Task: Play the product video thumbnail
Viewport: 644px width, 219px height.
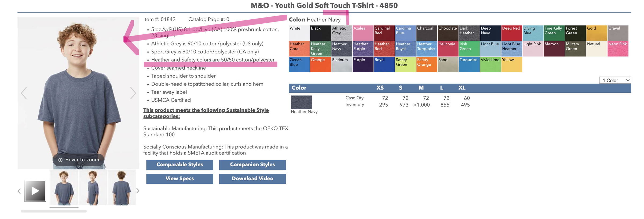Action: (35, 191)
